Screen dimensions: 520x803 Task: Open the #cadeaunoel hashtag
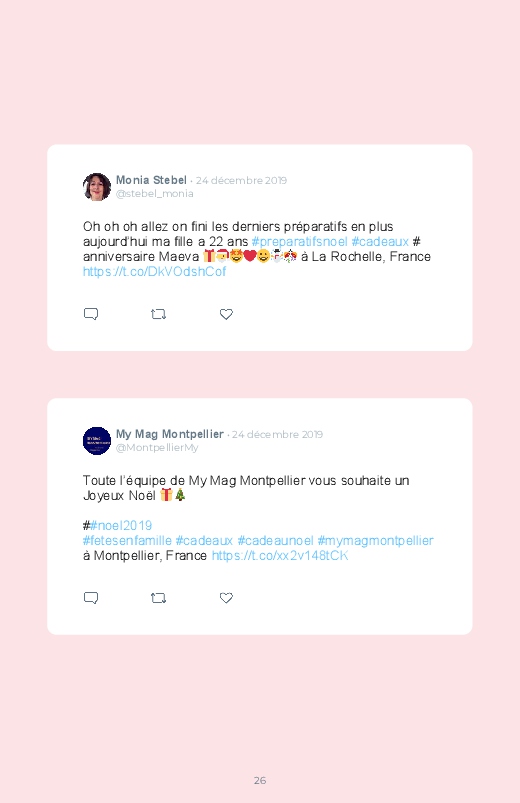(275, 541)
